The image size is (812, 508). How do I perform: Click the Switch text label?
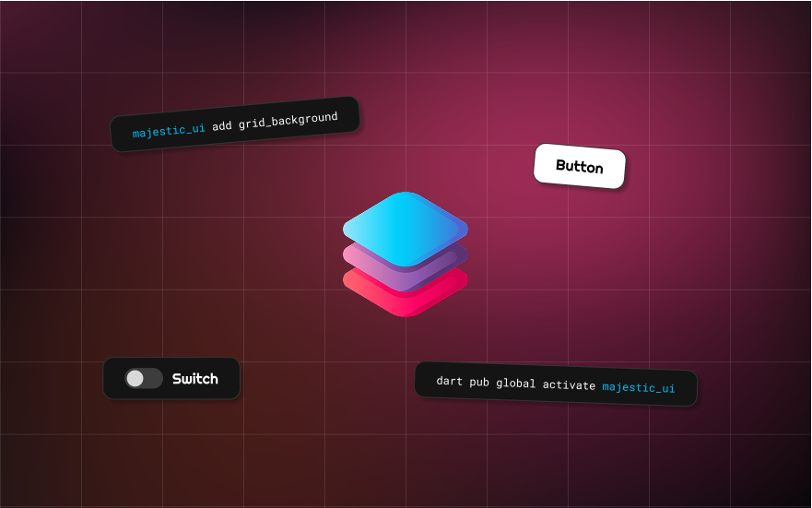pyautogui.click(x=195, y=379)
